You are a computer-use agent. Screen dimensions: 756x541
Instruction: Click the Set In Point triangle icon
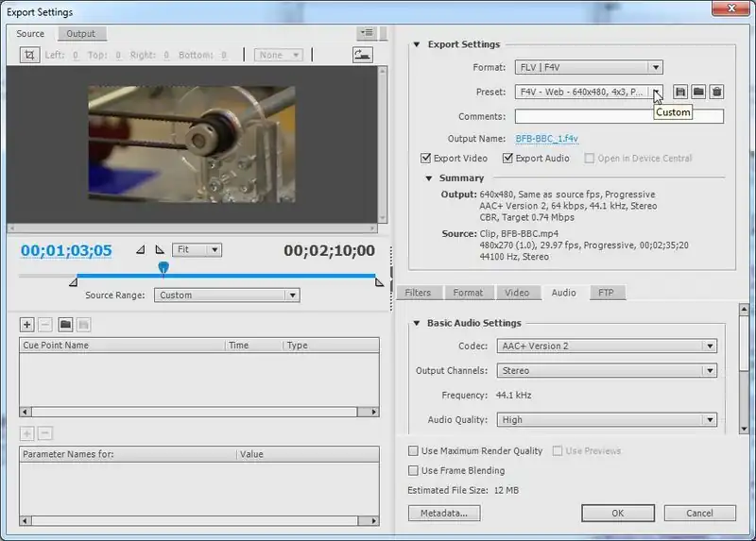click(x=141, y=250)
